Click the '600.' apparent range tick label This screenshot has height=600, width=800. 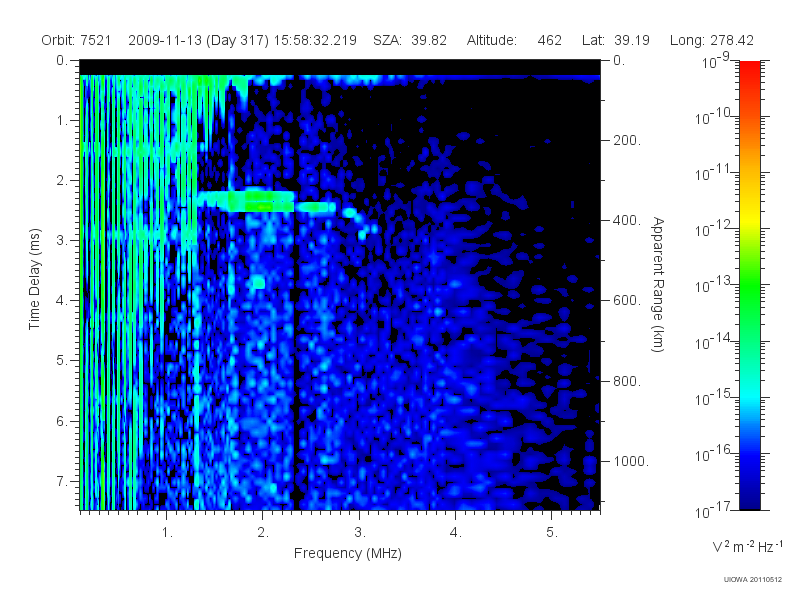point(627,301)
